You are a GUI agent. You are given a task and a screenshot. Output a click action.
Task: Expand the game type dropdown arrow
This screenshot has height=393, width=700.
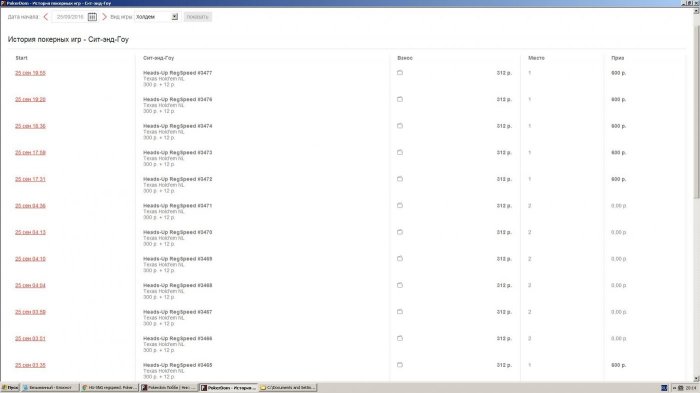pyautogui.click(x=175, y=17)
